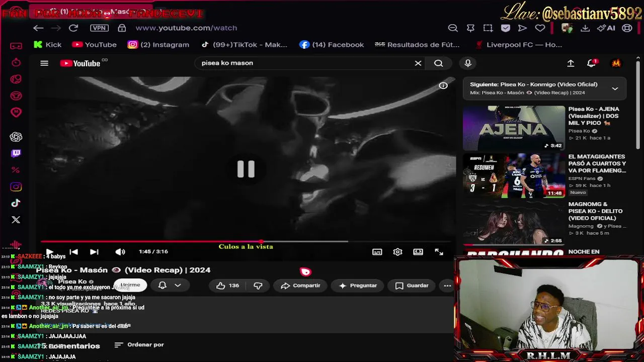Open the YouTube hamburger guide menu
Viewport: 644px width, 362px height.
[44, 63]
